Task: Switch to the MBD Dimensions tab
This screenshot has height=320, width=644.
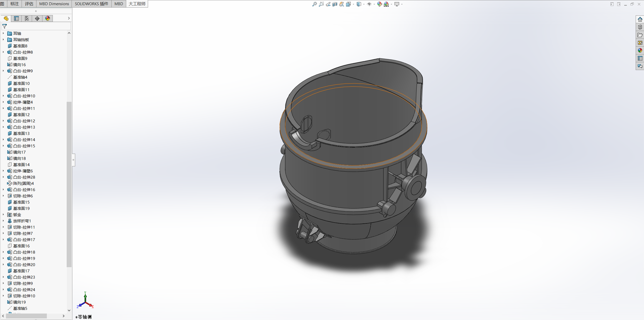Action: point(54,4)
